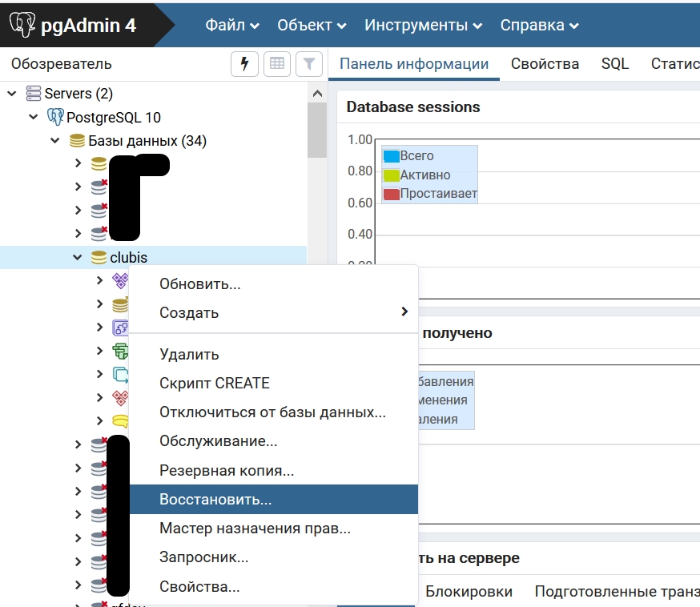Screen dimensions: 700x607
Task: Click the red diamonds Languages icon under clubis
Action: coord(120,397)
